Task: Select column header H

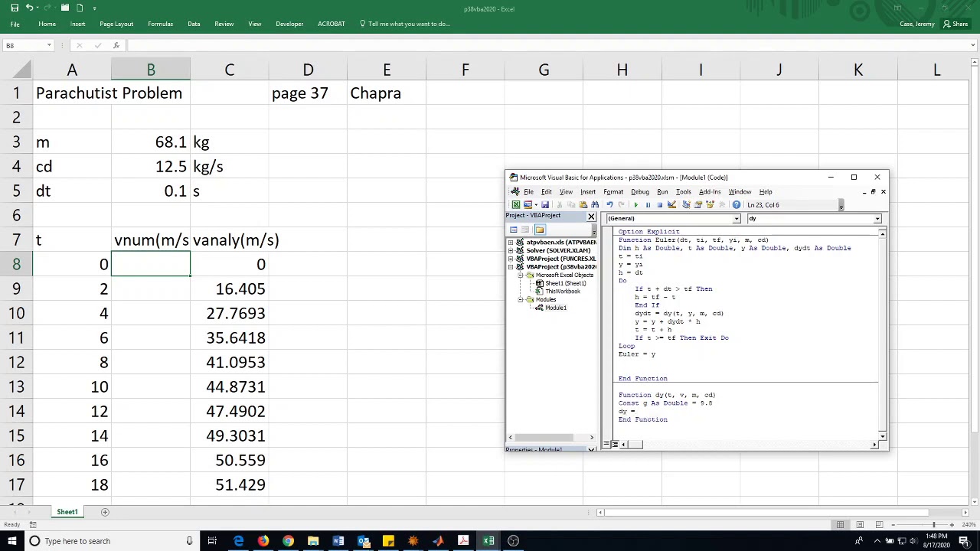Action: pyautogui.click(x=622, y=70)
